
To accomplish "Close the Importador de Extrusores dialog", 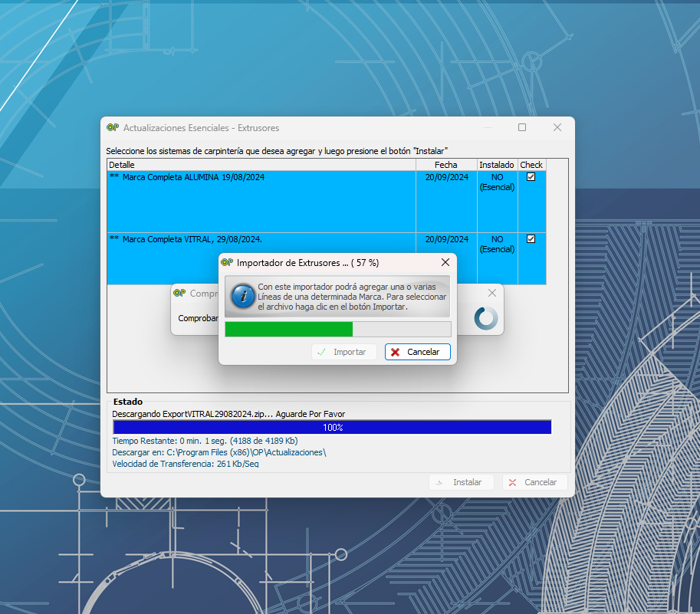I will 445,262.
